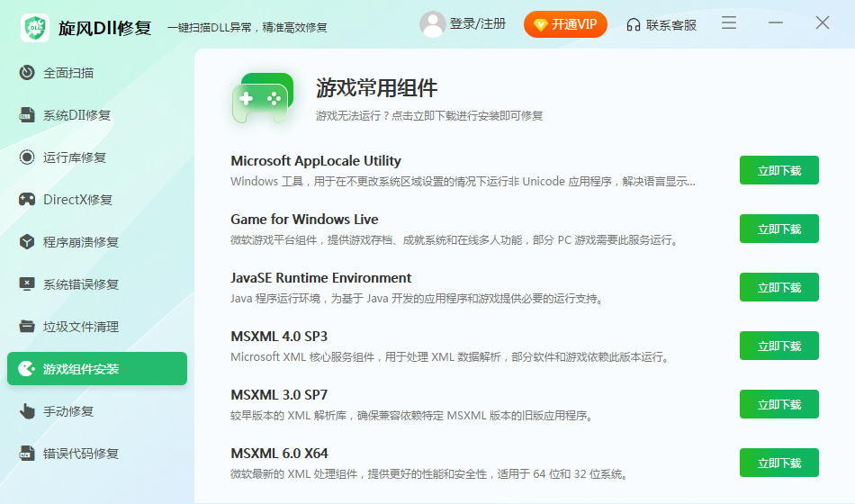Click the manual repair hand icon

click(27, 411)
